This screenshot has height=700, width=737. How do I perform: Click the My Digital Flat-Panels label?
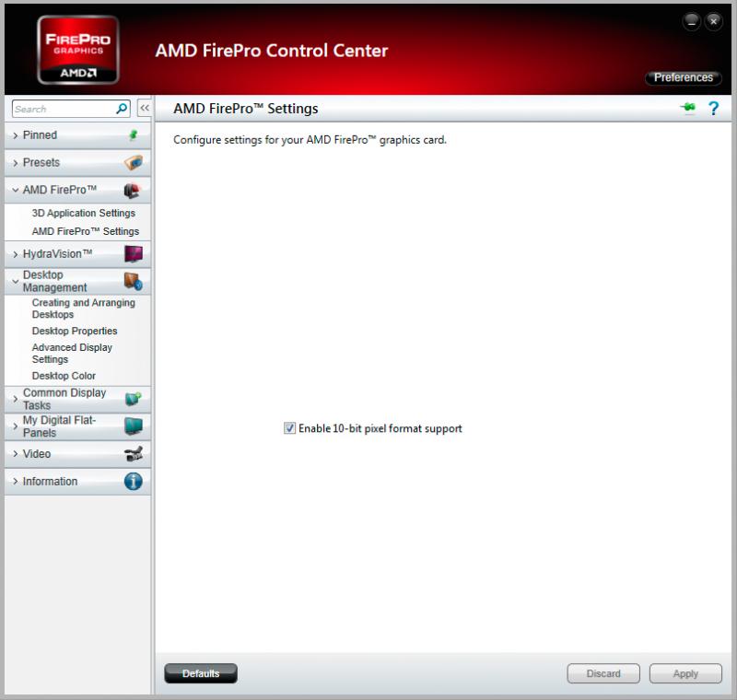click(59, 426)
